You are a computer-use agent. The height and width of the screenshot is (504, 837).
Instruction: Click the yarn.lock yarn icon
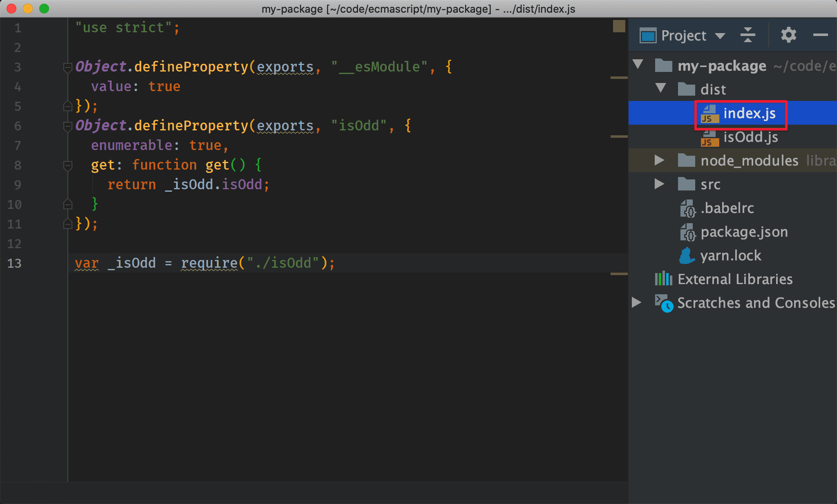click(687, 255)
